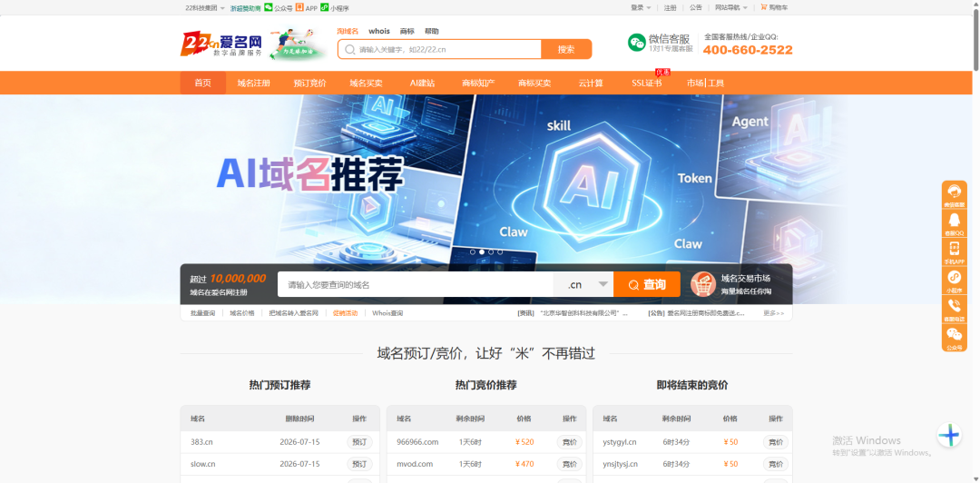The image size is (980, 483).
Task: Click the 批量查询 link
Action: tap(202, 313)
